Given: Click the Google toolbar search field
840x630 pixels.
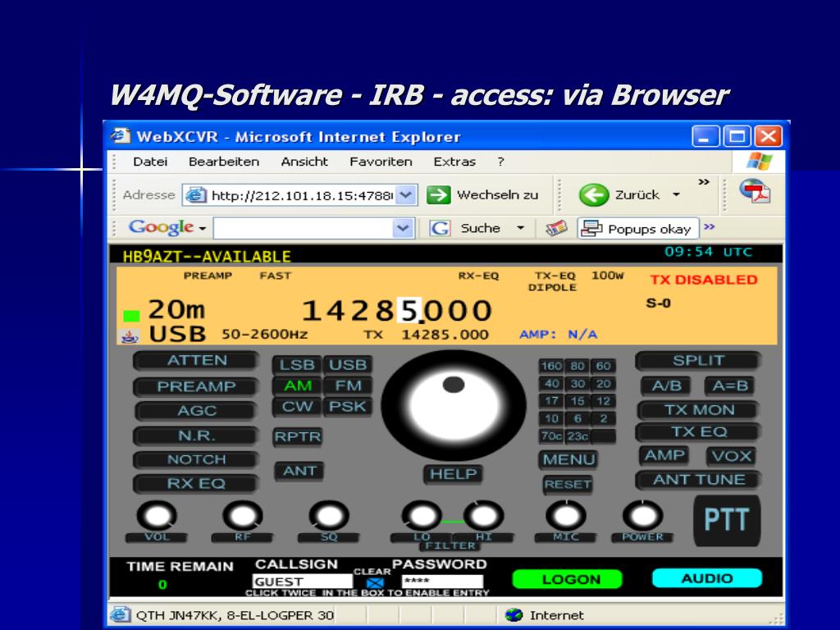Looking at the screenshot, I should (x=304, y=228).
